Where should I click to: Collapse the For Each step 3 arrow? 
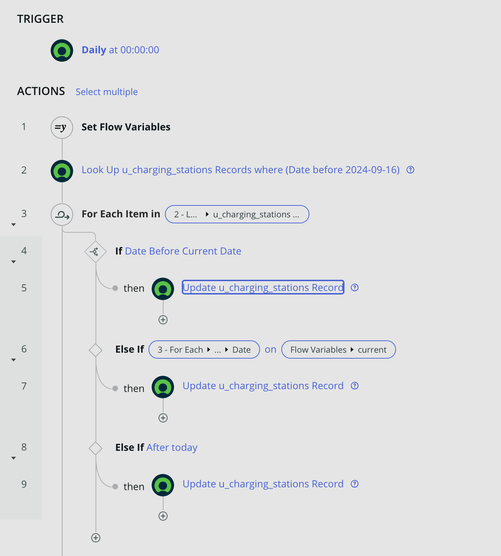(x=13, y=224)
